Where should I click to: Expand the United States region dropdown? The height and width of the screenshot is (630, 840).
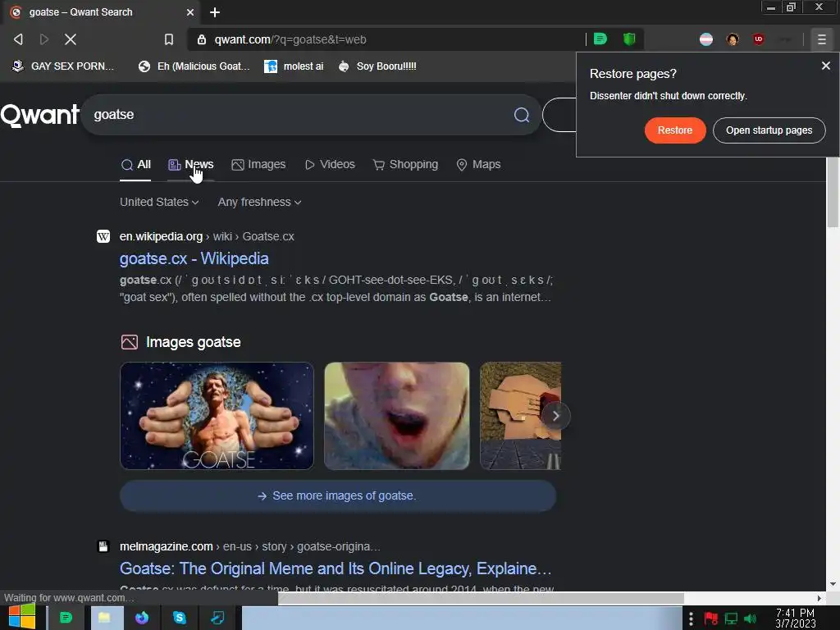[159, 202]
